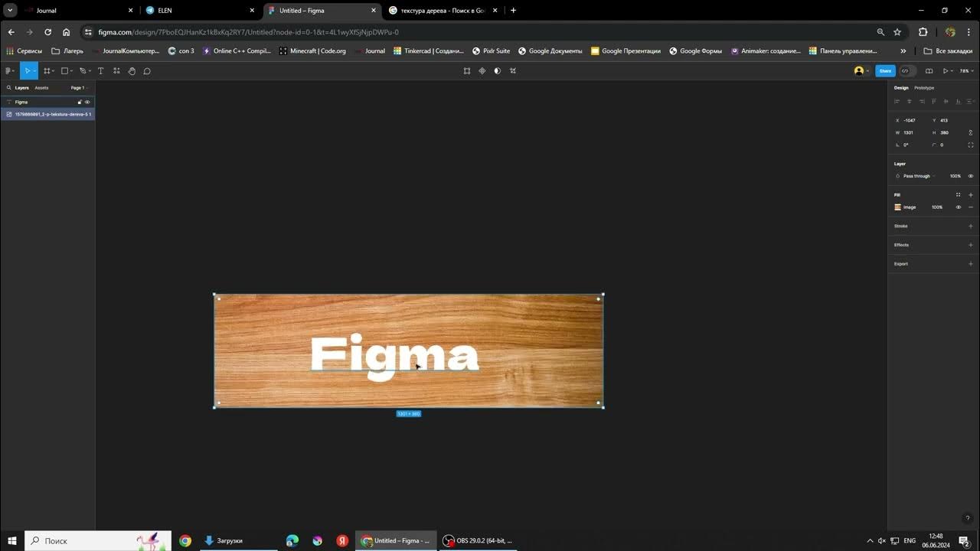Switch to the Design tab

pyautogui.click(x=901, y=88)
